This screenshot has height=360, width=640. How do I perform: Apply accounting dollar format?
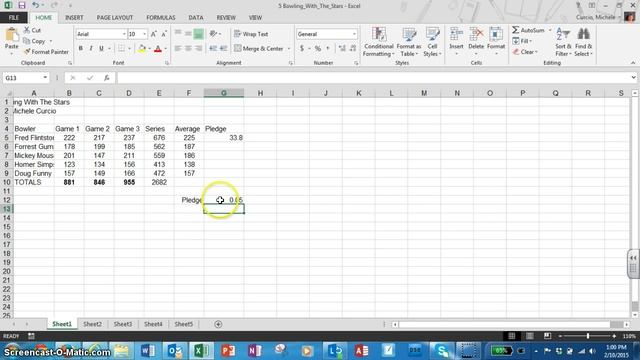coord(302,49)
